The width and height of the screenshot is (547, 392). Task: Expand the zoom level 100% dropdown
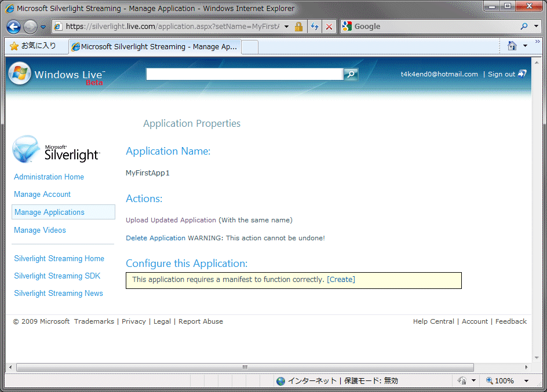(x=526, y=380)
